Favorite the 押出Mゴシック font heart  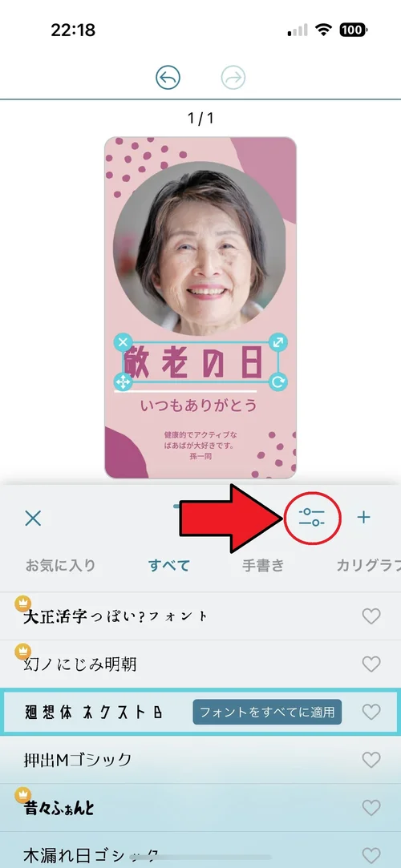[371, 759]
